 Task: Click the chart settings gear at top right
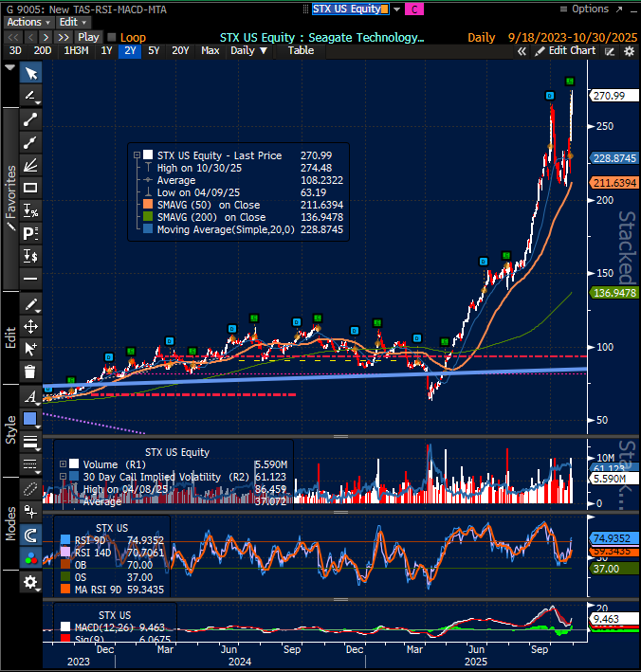629,51
